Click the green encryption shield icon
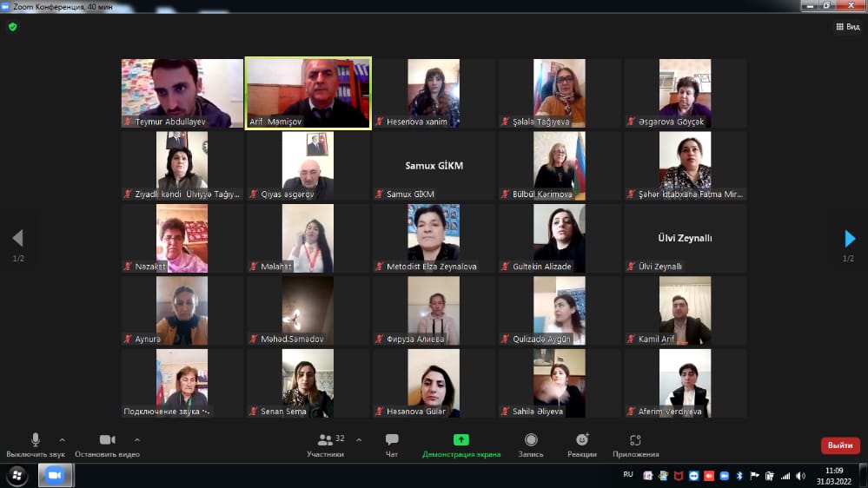The width and height of the screenshot is (868, 488). (x=12, y=27)
